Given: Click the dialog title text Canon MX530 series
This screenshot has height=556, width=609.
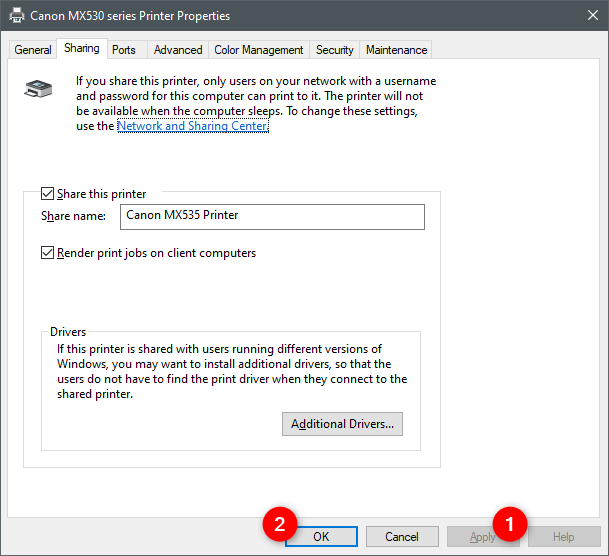Looking at the screenshot, I should [x=130, y=16].
